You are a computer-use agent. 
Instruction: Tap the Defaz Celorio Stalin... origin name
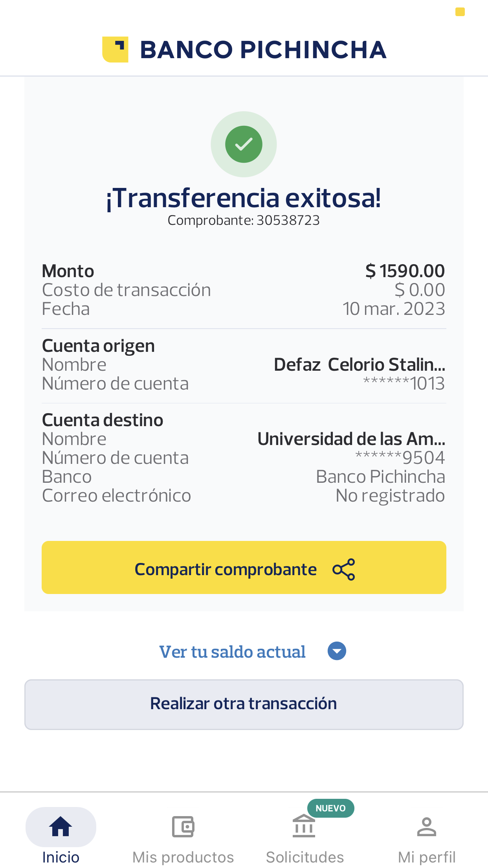(359, 365)
